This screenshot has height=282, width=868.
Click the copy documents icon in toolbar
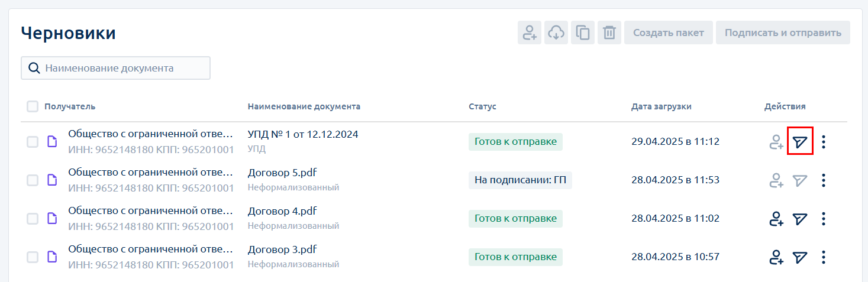pyautogui.click(x=583, y=33)
